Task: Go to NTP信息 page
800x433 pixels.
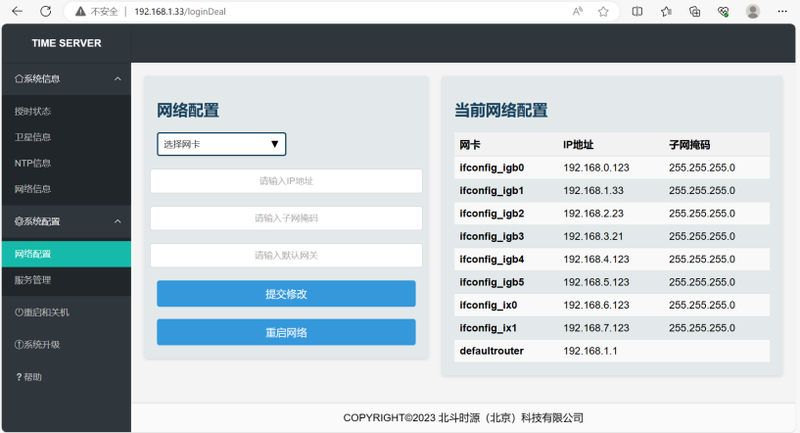Action: pyautogui.click(x=33, y=163)
